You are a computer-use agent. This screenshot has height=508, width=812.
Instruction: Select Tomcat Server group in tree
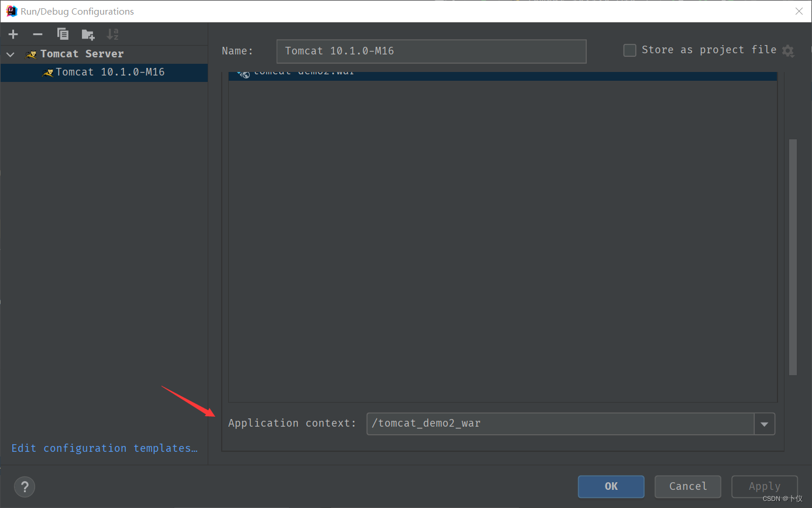click(x=82, y=54)
